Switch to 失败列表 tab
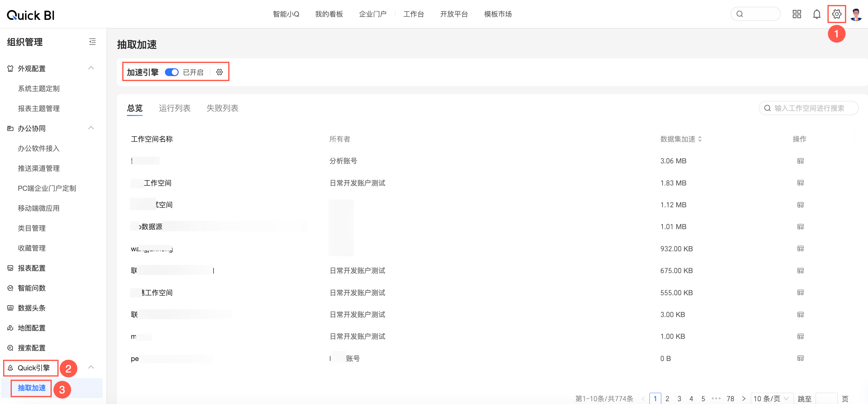This screenshot has width=868, height=404. [222, 108]
